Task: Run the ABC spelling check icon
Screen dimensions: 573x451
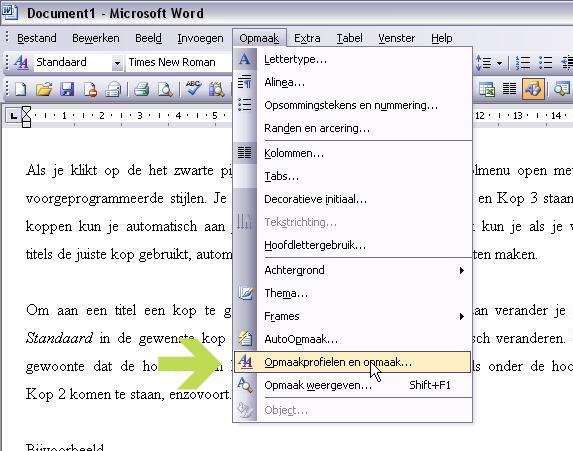Action: click(193, 88)
